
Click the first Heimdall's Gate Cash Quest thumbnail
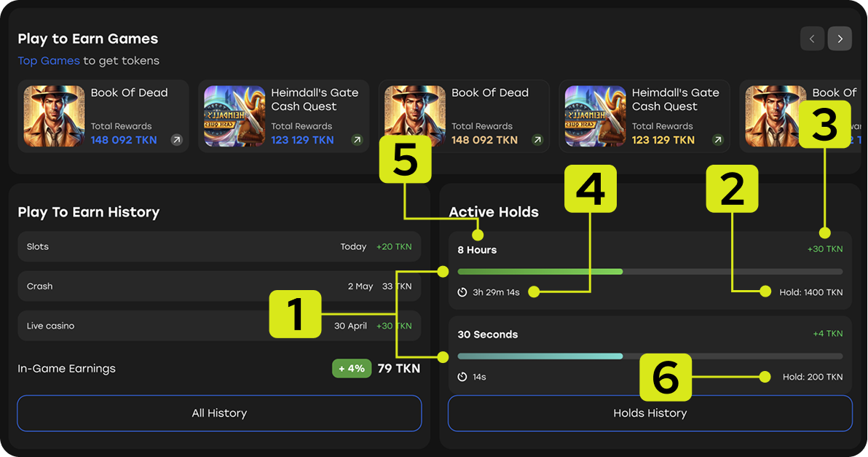[234, 117]
